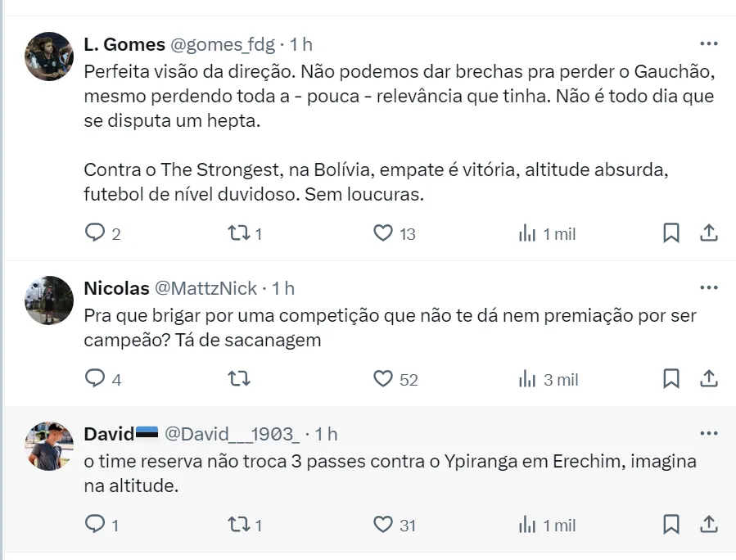Bookmark the L. Gomes tweet
The image size is (736, 560).
(671, 233)
